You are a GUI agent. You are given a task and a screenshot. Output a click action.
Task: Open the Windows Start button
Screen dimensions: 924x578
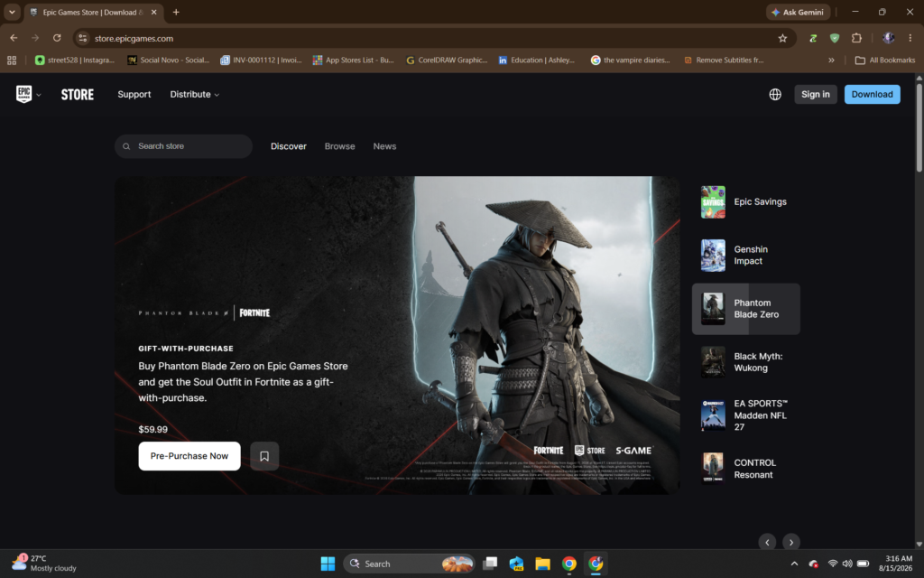pyautogui.click(x=328, y=564)
